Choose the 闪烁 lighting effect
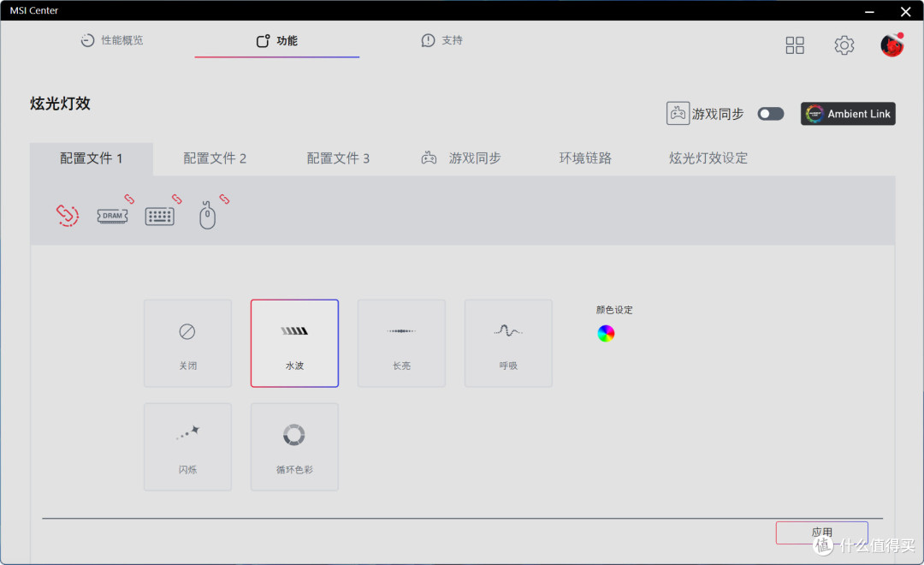This screenshot has height=565, width=924. 187,447
